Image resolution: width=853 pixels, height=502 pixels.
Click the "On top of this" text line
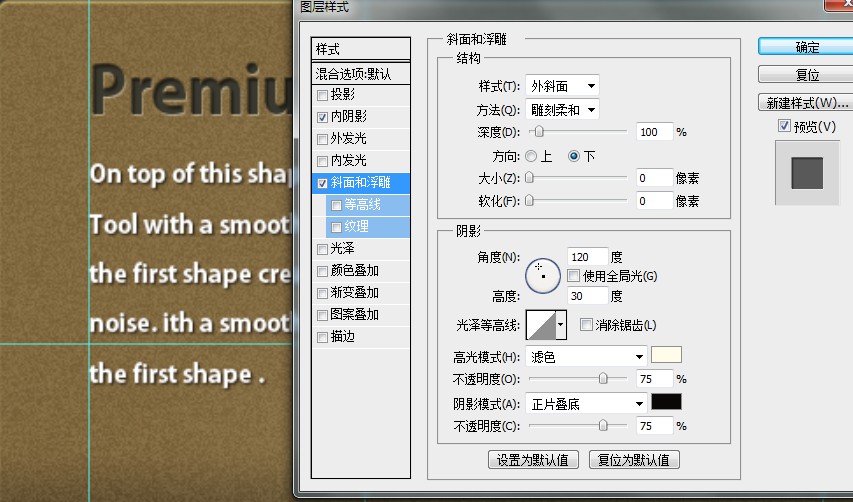pyautogui.click(x=191, y=174)
